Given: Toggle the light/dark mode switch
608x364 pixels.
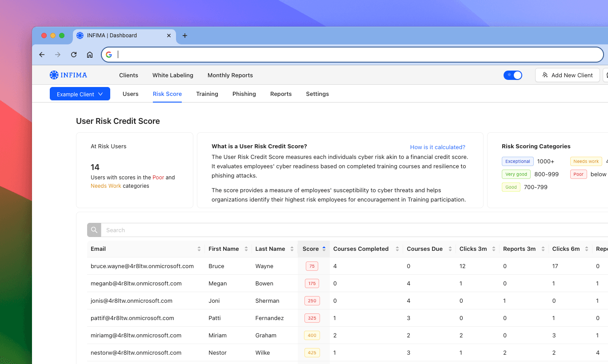Looking at the screenshot, I should pos(513,75).
